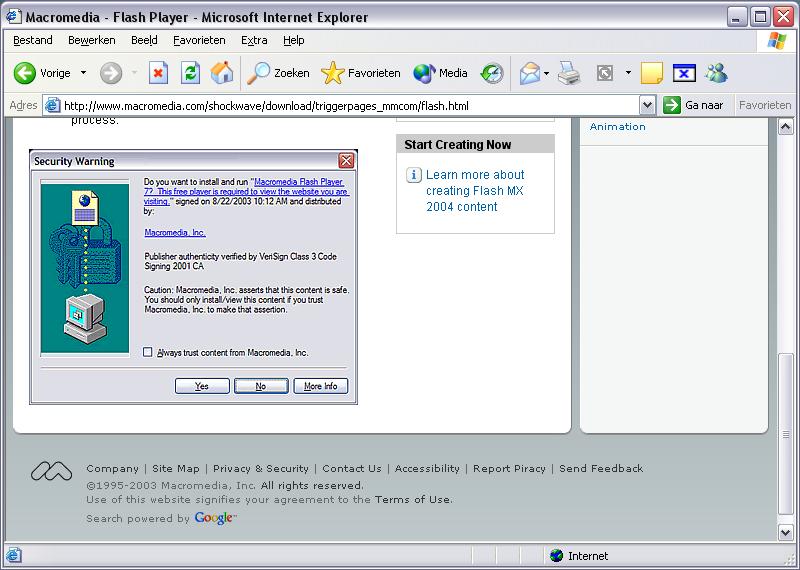Open browsing history clock icon
The image size is (800, 570).
pos(492,73)
